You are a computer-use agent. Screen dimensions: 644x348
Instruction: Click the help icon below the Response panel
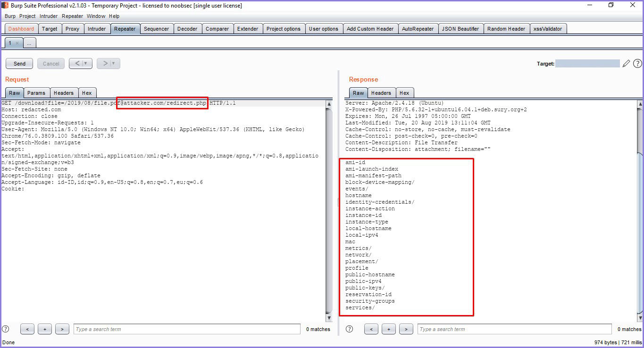click(x=349, y=329)
